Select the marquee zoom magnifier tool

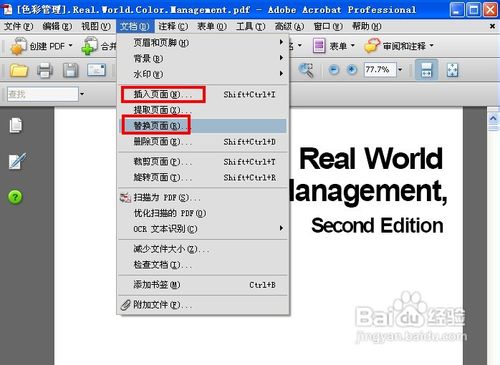306,70
